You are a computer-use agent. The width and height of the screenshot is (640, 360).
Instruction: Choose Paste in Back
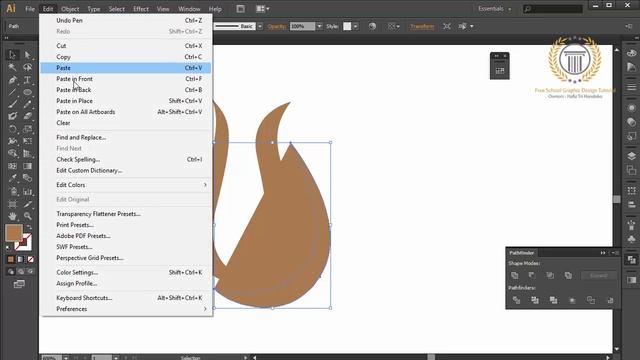(x=126, y=90)
